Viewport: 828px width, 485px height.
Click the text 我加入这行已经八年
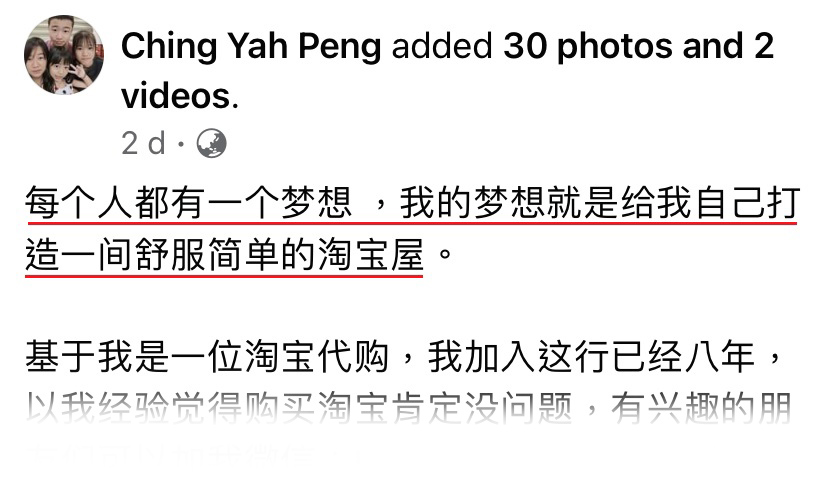click(591, 357)
